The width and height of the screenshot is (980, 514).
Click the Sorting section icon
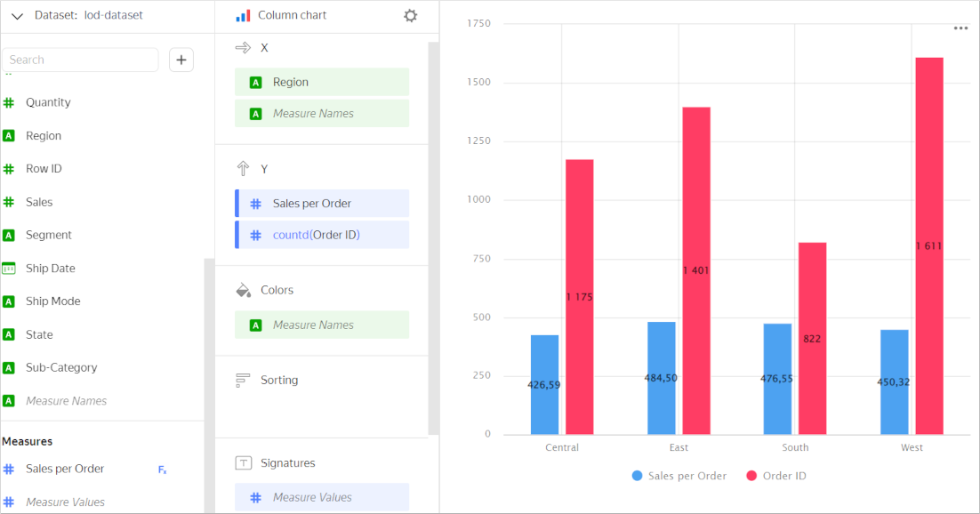pyautogui.click(x=243, y=381)
